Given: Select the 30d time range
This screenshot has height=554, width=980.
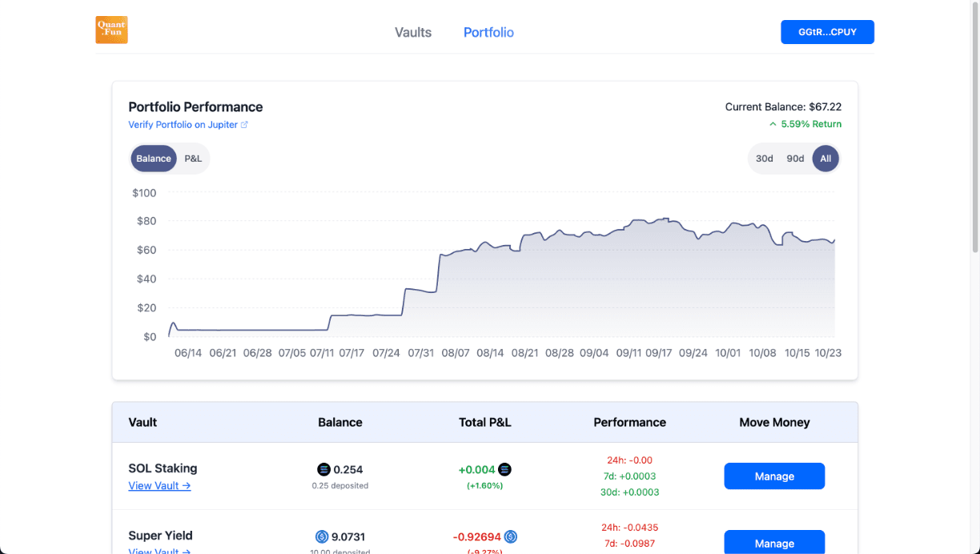Looking at the screenshot, I should 765,159.
